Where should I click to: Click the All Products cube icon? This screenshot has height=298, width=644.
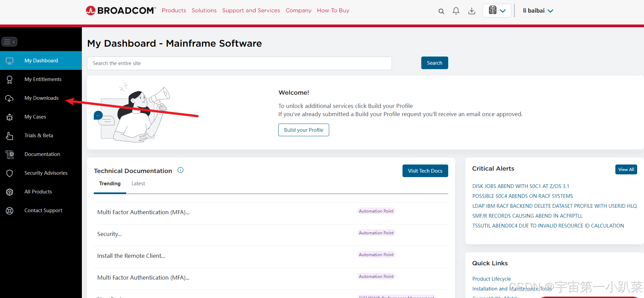tap(10, 192)
